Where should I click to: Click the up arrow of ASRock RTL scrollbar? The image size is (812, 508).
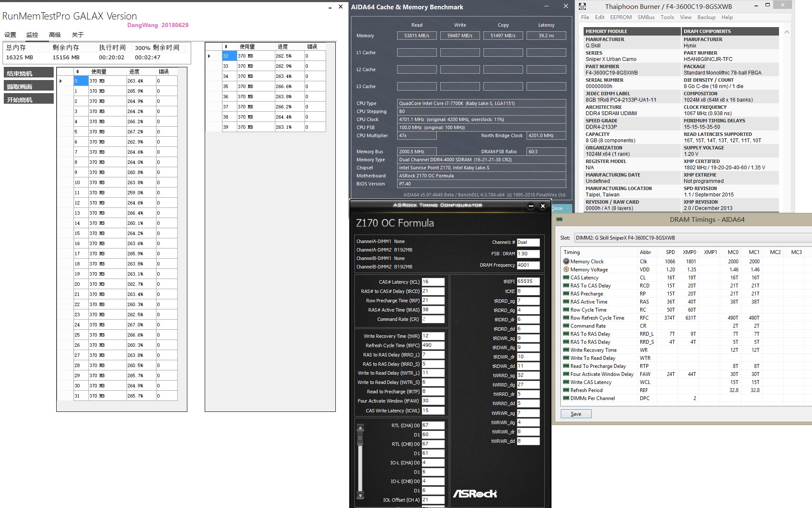click(360, 428)
